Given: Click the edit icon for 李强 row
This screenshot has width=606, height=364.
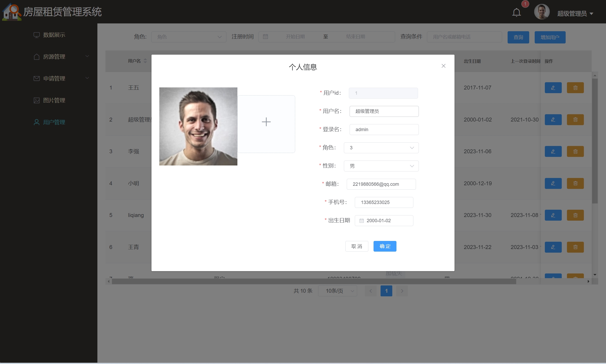Looking at the screenshot, I should coord(553,151).
